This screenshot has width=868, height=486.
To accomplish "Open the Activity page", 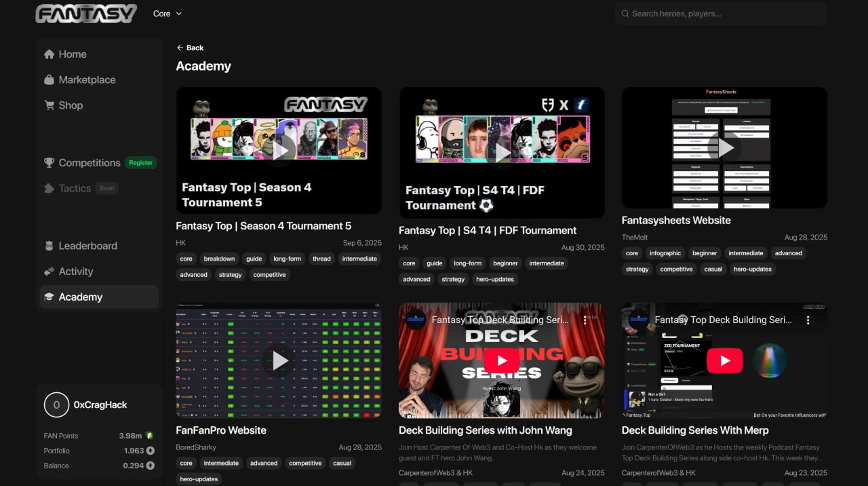I will (99, 272).
